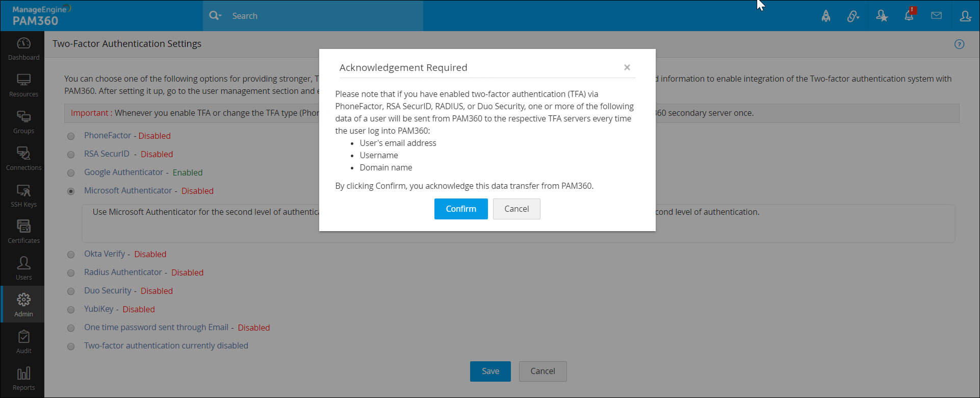Click the "By clicking Confirm" acknowledgement sentence
The width and height of the screenshot is (980, 398).
click(465, 186)
